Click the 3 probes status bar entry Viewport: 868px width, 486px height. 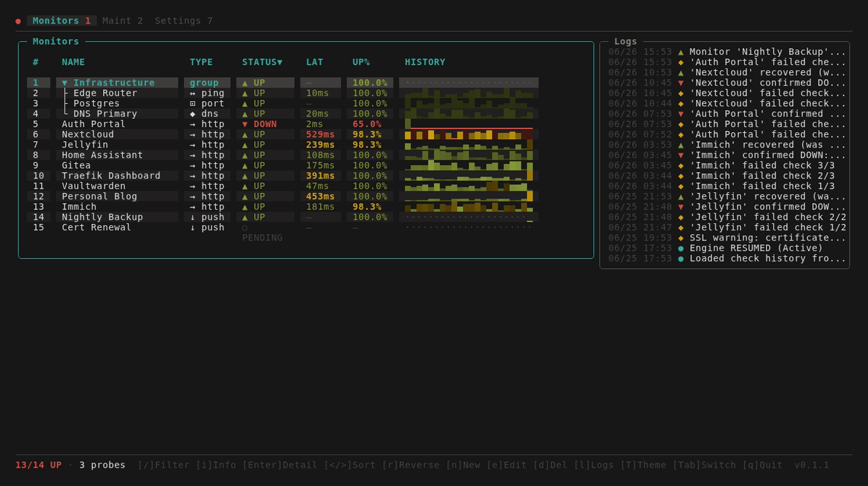click(102, 465)
